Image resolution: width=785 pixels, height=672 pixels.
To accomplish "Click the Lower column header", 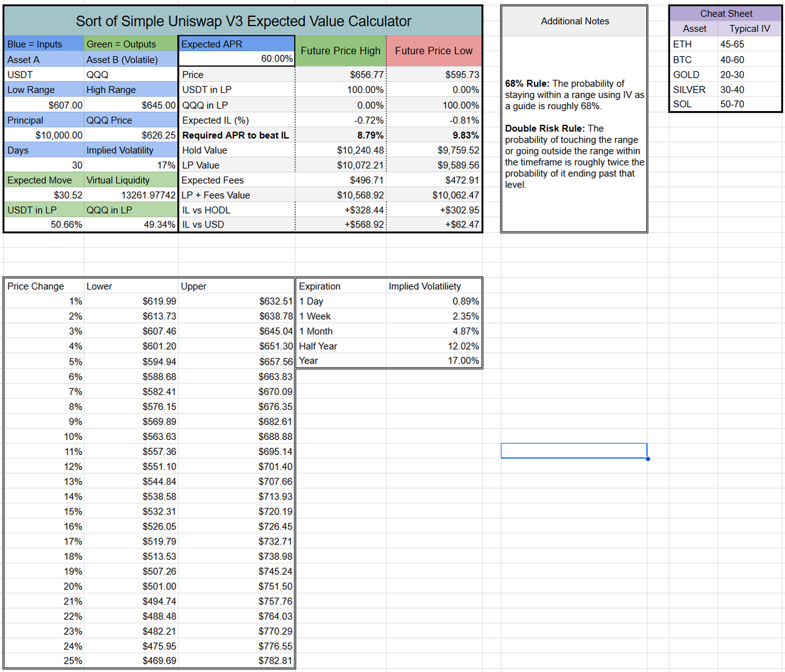I will point(131,286).
